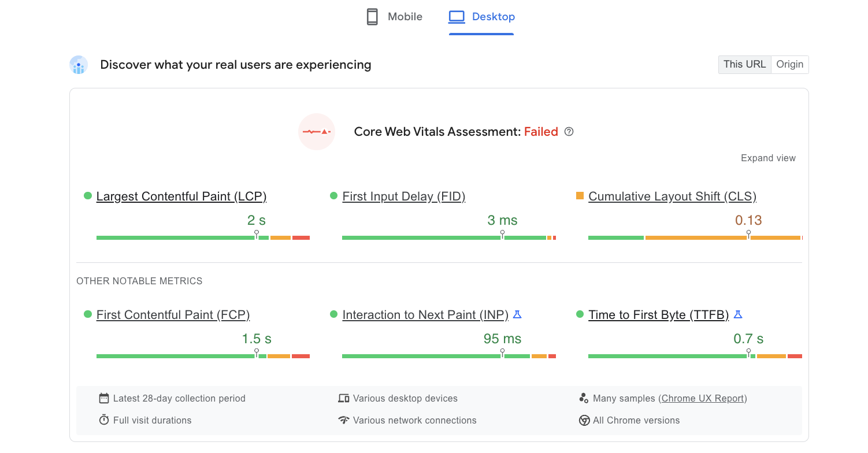The width and height of the screenshot is (868, 453).
Task: Click the stopwatch icon beside Full visit durations
Action: pos(105,420)
